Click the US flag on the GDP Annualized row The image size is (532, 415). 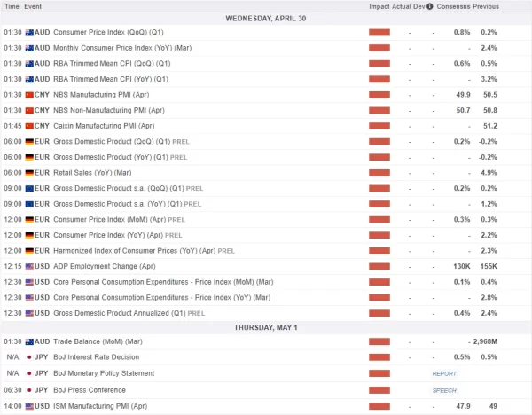pyautogui.click(x=29, y=314)
